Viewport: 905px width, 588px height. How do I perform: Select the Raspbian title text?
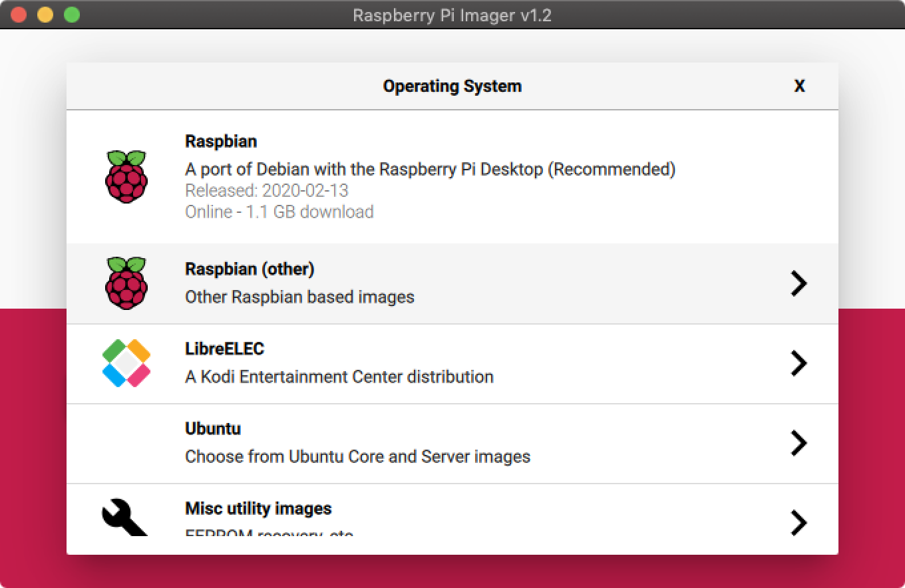point(221,141)
